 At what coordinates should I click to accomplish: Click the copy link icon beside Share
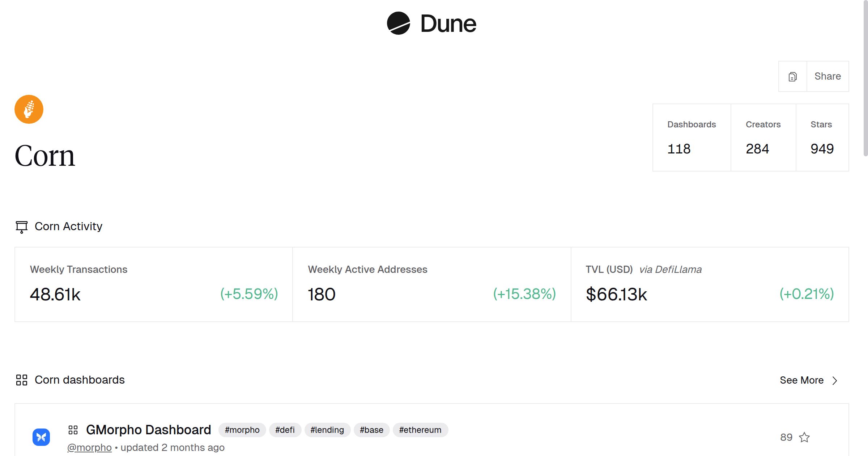tap(792, 76)
